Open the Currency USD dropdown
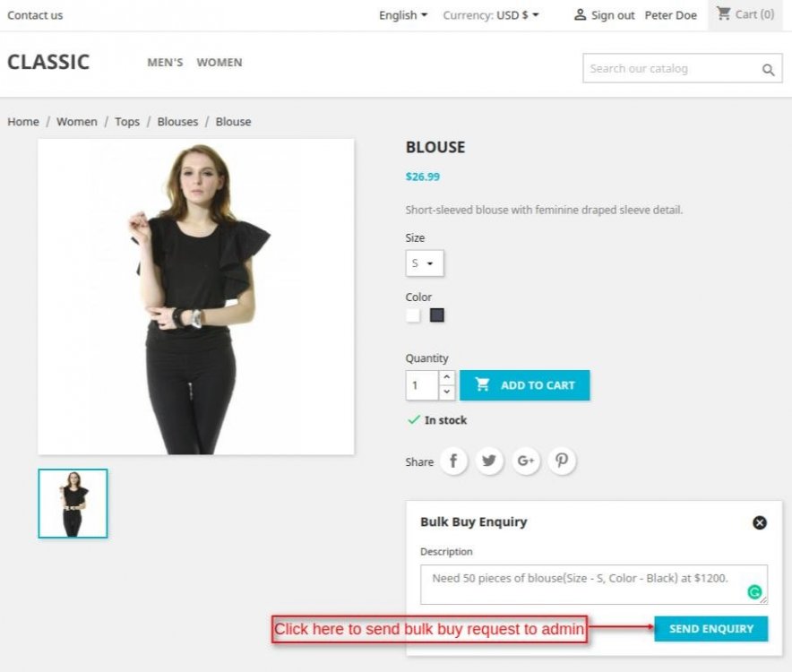The image size is (792, 672). (491, 15)
